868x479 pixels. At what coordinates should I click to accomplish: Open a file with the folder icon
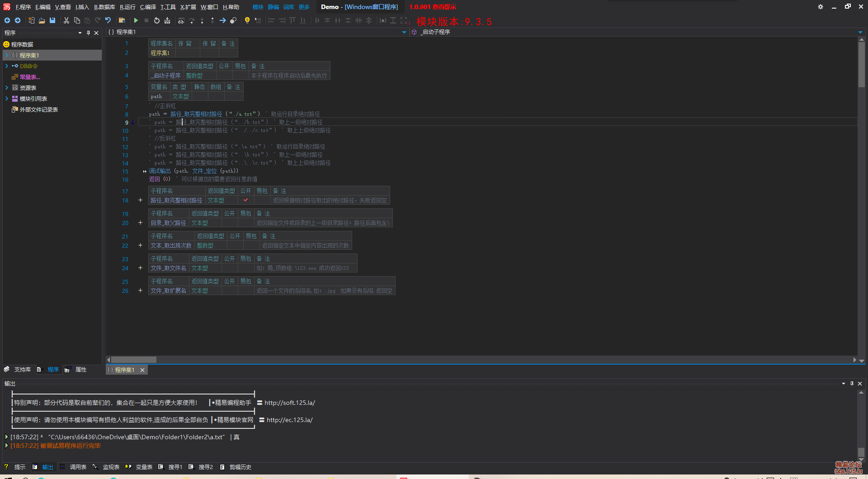(42, 20)
